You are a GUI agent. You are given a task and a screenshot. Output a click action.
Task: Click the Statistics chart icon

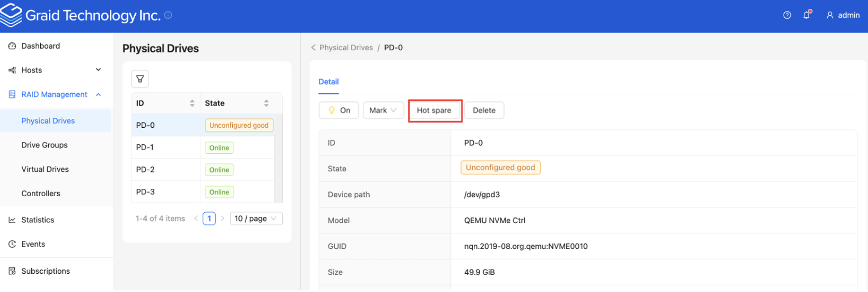pyautogui.click(x=12, y=220)
